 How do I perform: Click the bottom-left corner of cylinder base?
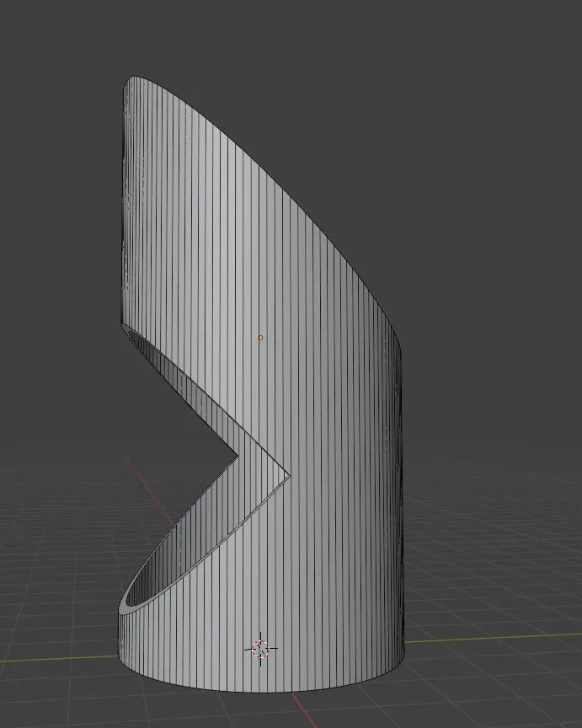click(119, 653)
